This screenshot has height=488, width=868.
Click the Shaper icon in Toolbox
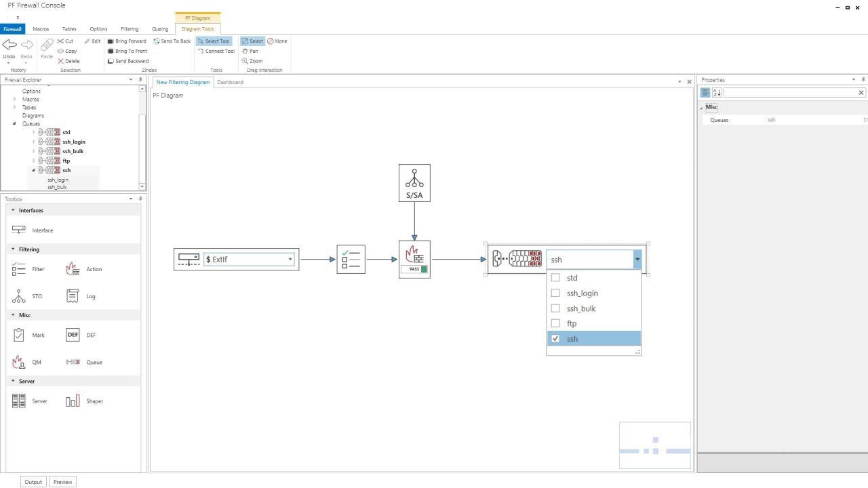(x=73, y=401)
